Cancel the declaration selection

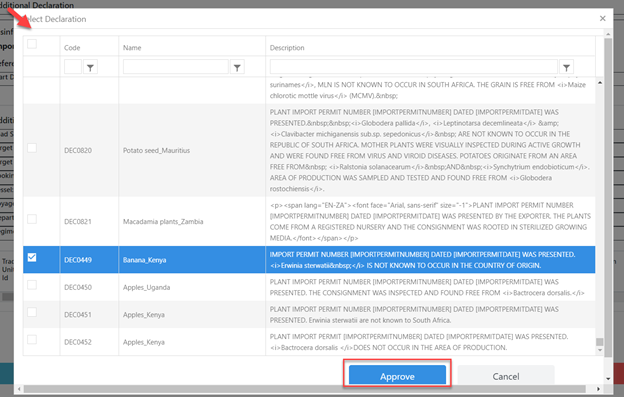coord(506,376)
